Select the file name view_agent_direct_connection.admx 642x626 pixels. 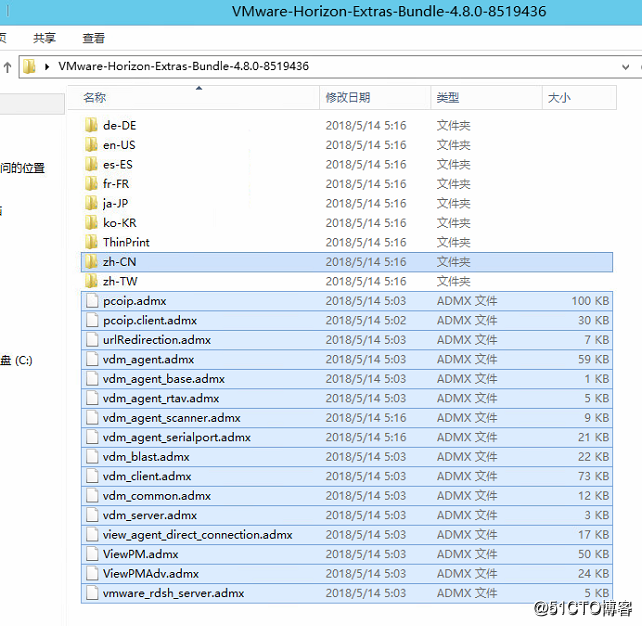[x=198, y=535]
